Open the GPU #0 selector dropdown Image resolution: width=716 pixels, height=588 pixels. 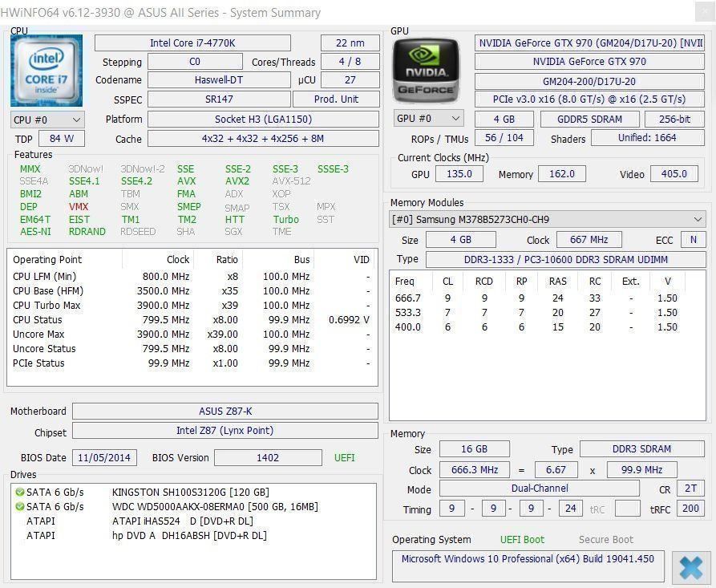click(x=429, y=119)
